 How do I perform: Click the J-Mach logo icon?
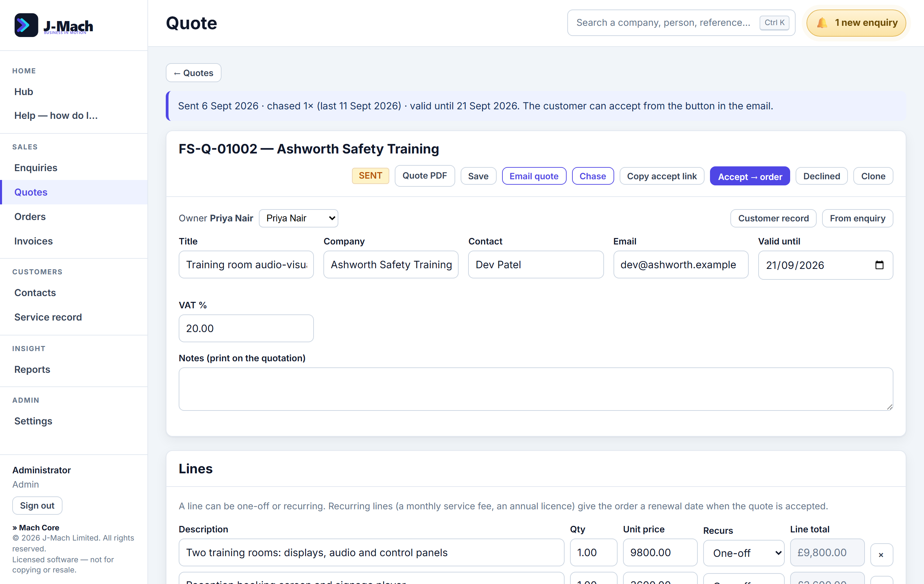26,25
